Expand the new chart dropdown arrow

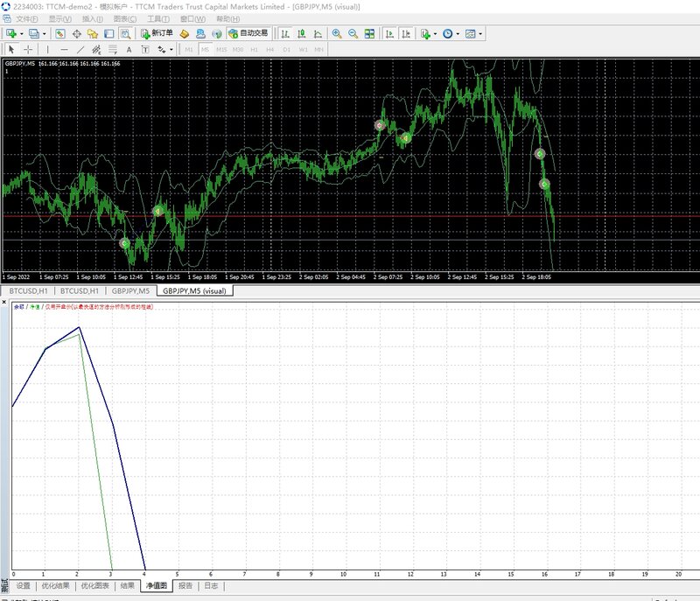coord(21,34)
